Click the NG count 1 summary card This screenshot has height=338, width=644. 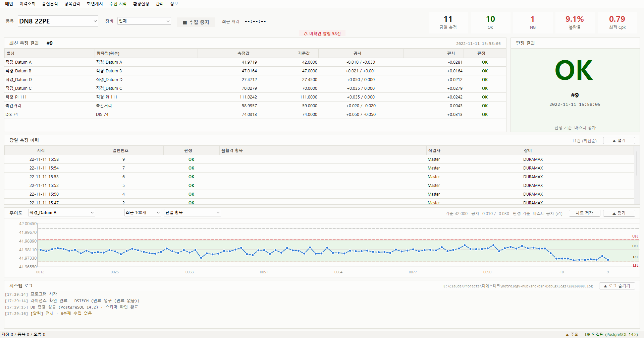[533, 22]
